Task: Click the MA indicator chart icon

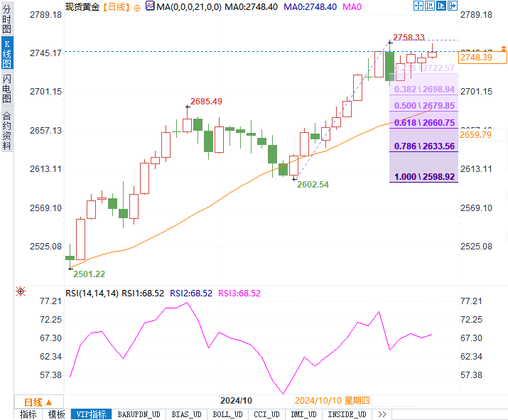Action: 149,6
